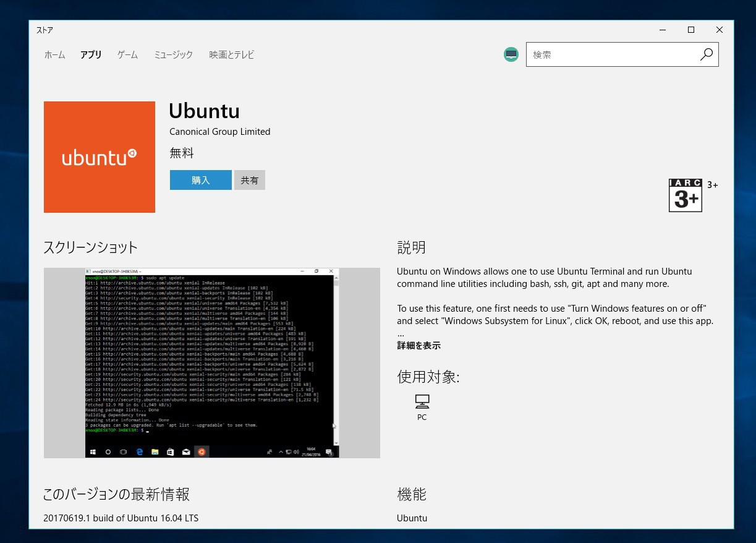
Task: Click the orange Ubuntu app logo
Action: click(100, 157)
